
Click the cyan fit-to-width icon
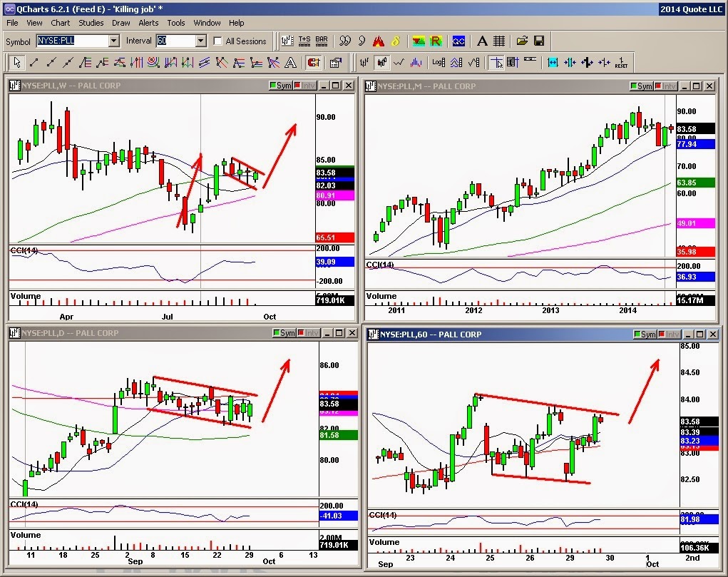coord(553,62)
